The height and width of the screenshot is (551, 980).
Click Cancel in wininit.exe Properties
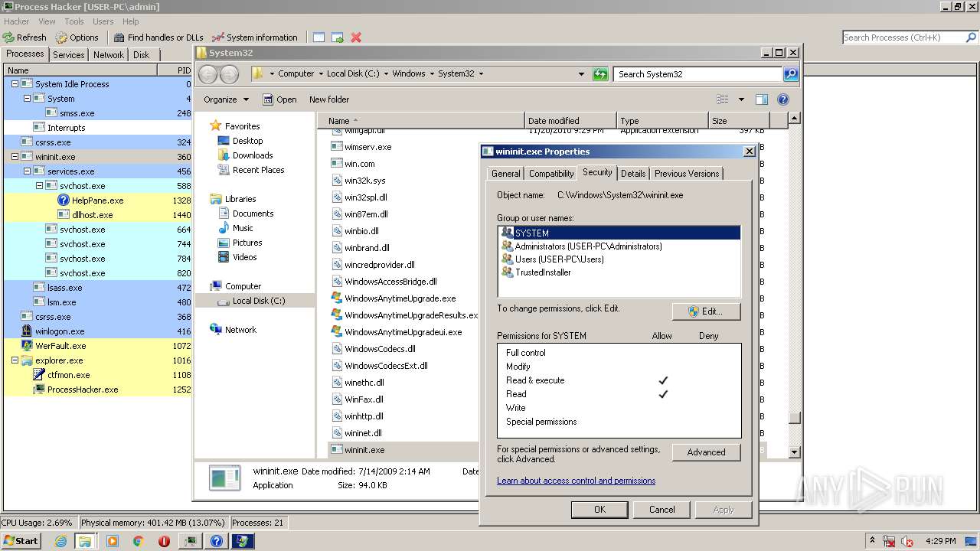pyautogui.click(x=661, y=510)
